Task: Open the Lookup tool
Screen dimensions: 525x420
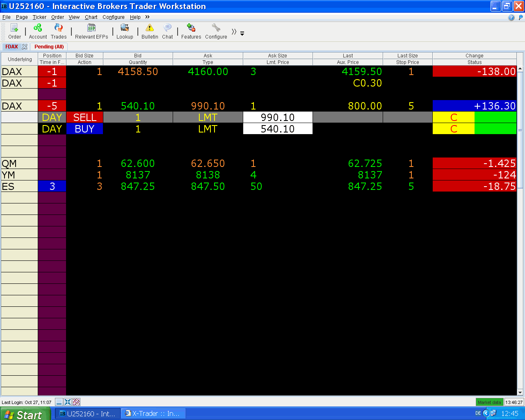Action: (125, 32)
